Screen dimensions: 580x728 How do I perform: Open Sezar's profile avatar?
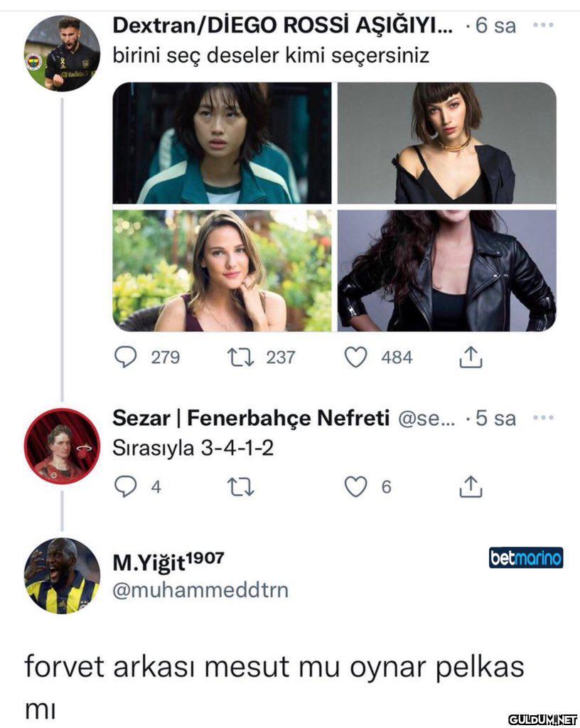click(x=62, y=446)
